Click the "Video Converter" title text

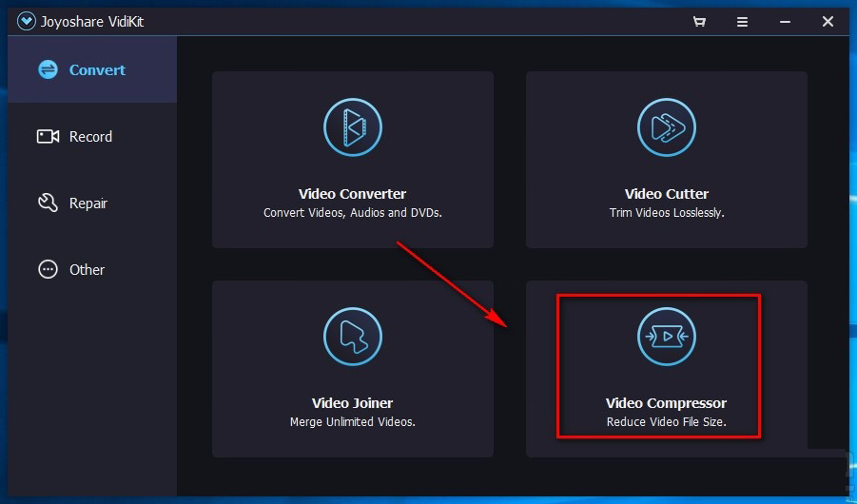coord(352,194)
